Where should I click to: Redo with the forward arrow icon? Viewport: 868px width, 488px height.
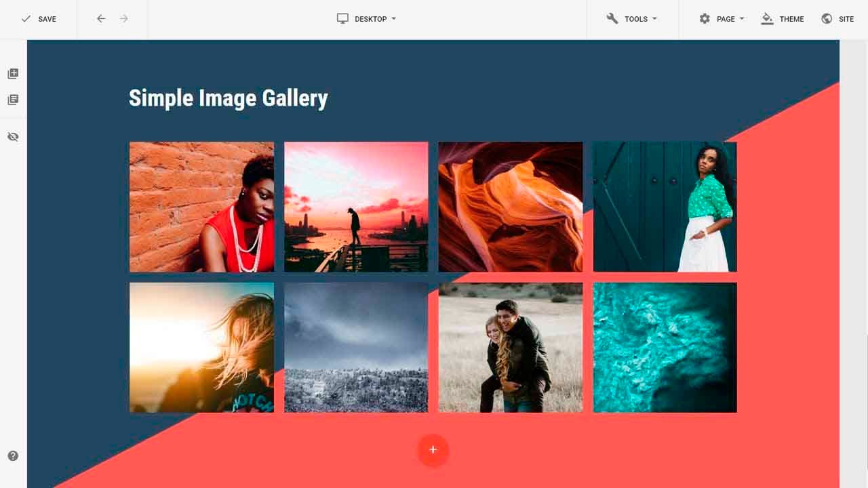tap(123, 19)
